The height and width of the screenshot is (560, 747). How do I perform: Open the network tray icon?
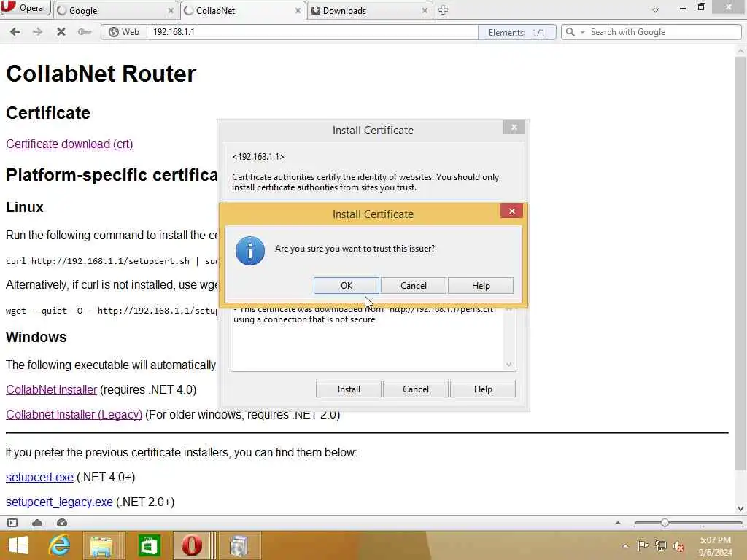[660, 546]
